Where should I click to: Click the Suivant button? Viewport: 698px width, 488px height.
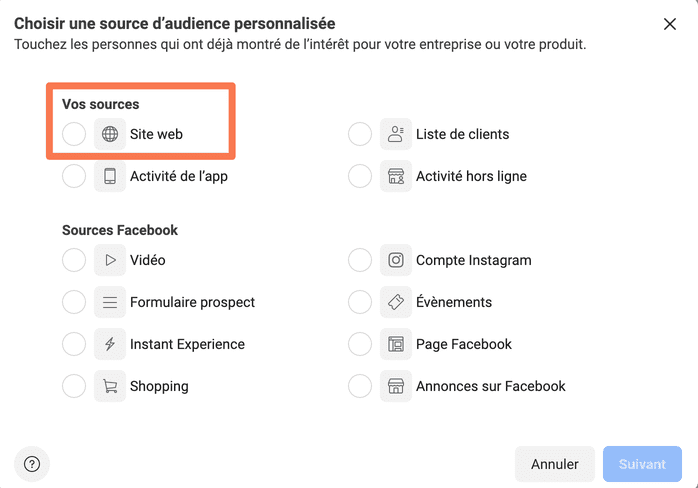(x=642, y=464)
